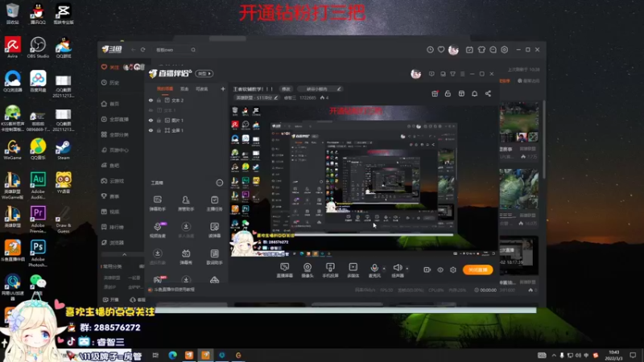Expand speaker options arrow
Screen dimensions: 644x362
click(x=407, y=269)
